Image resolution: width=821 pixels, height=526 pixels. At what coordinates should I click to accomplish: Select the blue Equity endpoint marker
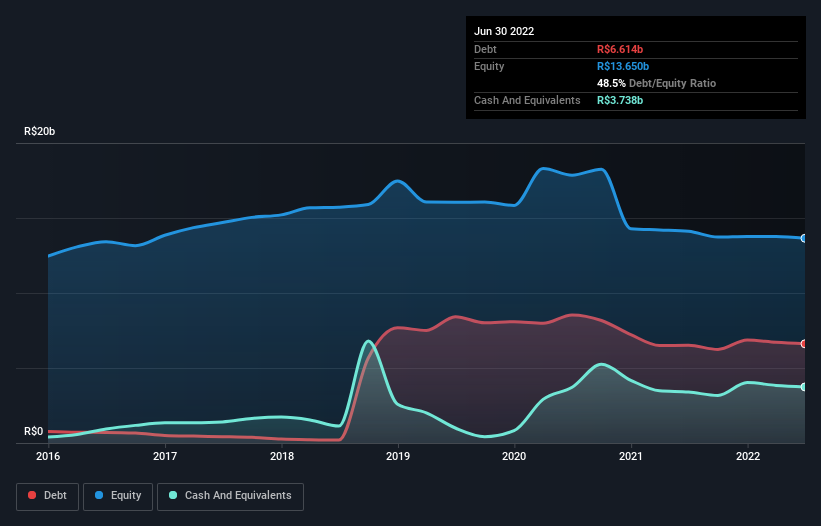pos(804,238)
